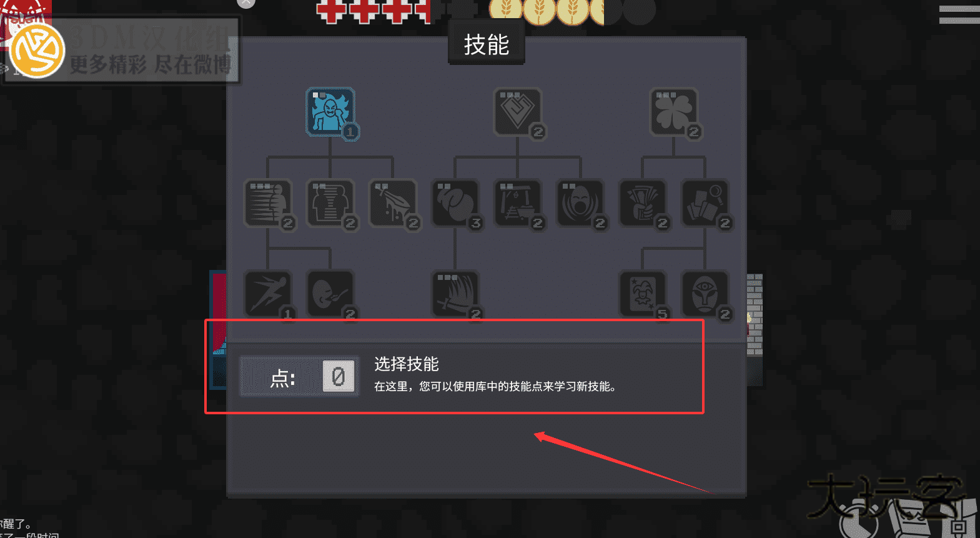
Task: Select the heart skill icon
Action: pos(518,112)
